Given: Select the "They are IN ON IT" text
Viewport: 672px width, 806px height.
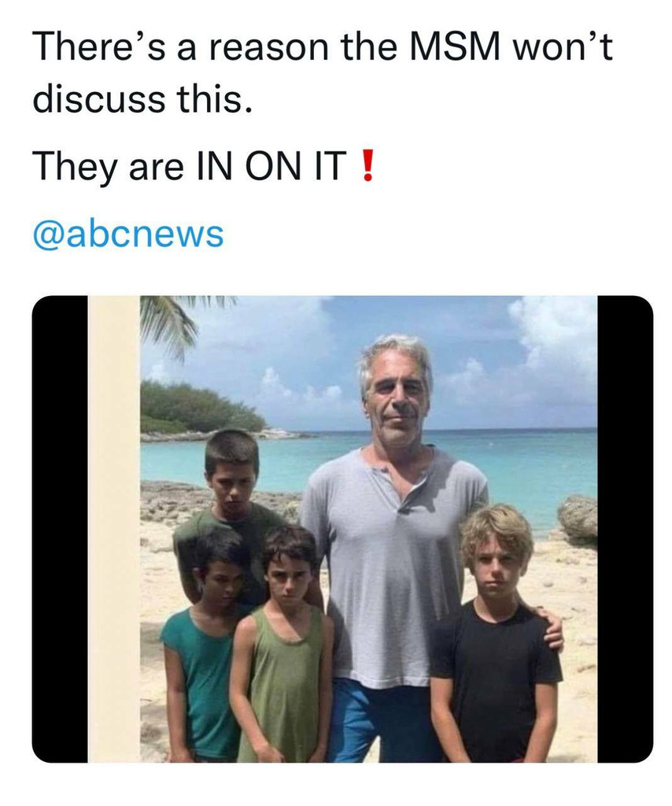Looking at the screenshot, I should tap(187, 166).
